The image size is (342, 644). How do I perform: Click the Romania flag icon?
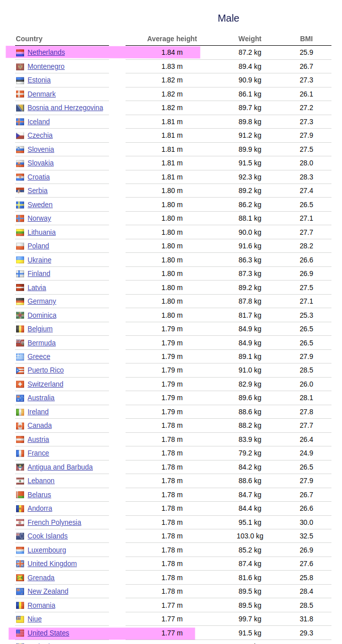tap(20, 606)
